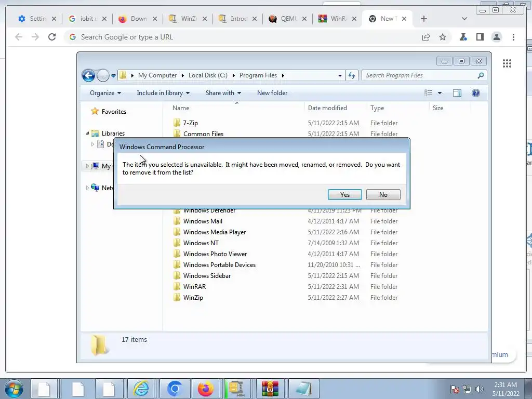
Task: Toggle the Chrome side panel icon
Action: click(x=480, y=37)
